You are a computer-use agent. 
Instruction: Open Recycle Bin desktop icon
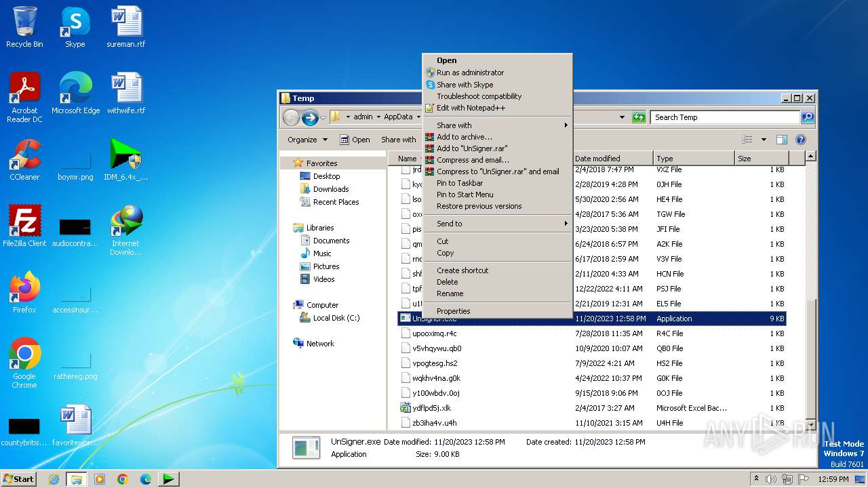24,27
